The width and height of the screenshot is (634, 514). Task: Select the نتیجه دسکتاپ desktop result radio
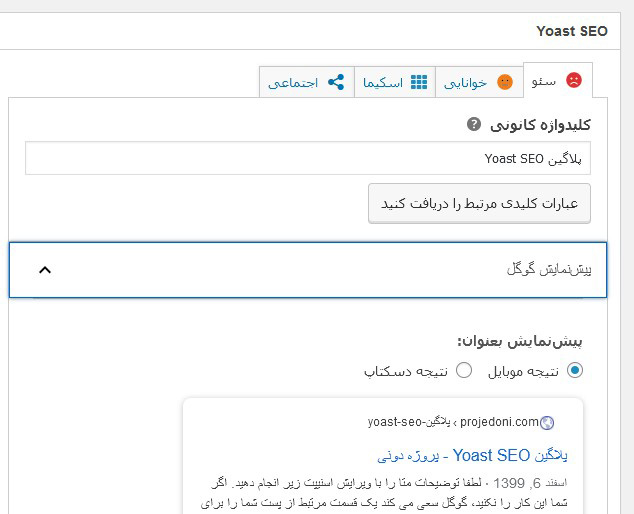coord(464,370)
